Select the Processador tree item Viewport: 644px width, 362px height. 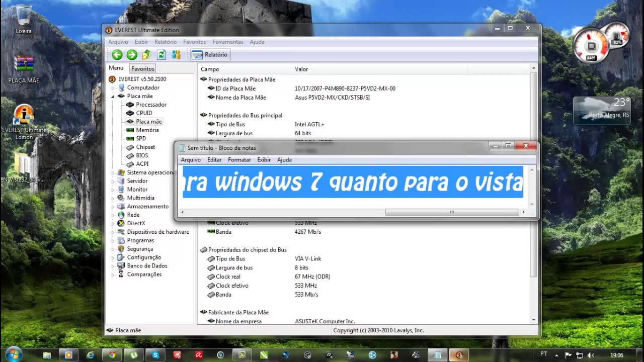pos(151,105)
